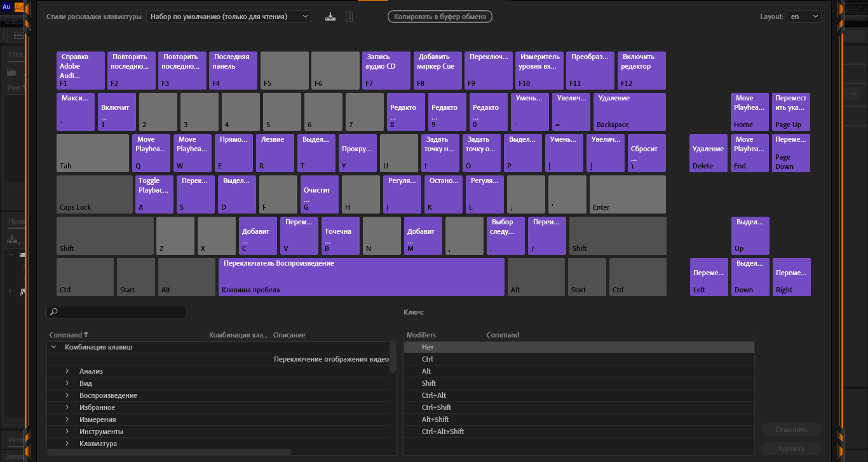Select the R key assigned to the Лезвие tool
Viewport: 868px width, 462px height.
275,153
